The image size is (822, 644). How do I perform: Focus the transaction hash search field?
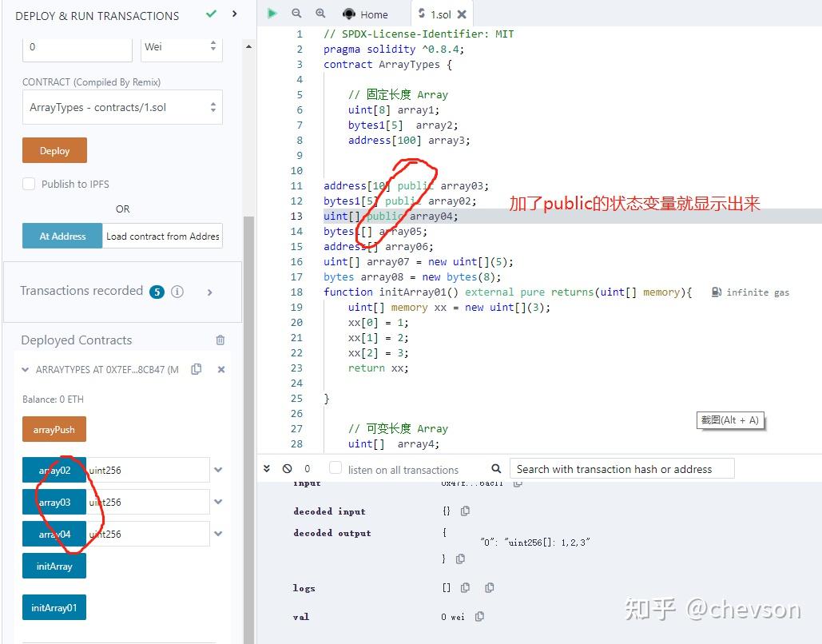pos(621,469)
